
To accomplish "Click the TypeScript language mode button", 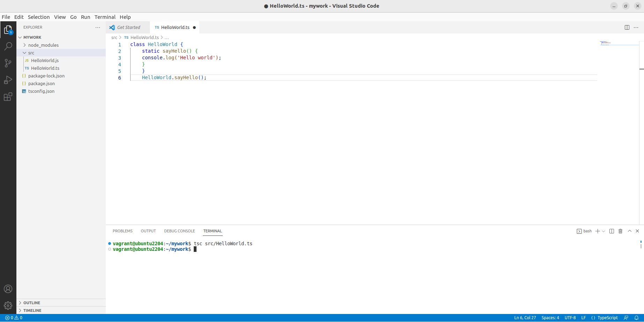I will click(607, 317).
